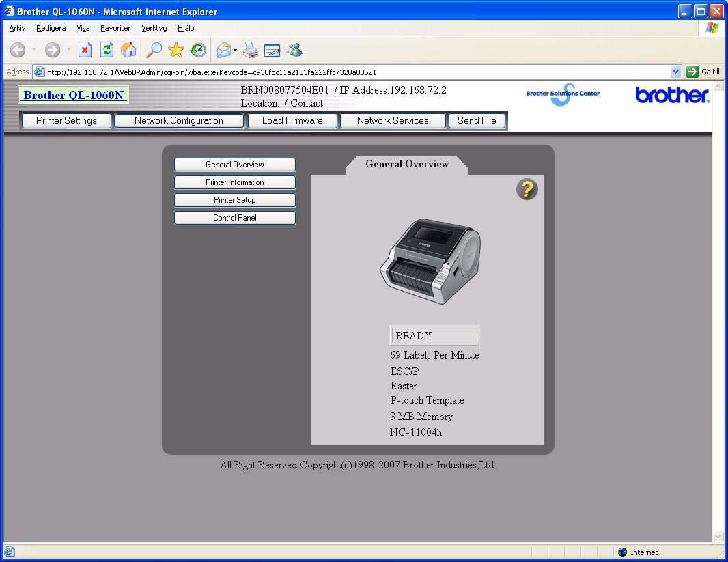Click the vertical scrollbar up arrow
This screenshot has height=562, width=728.
point(718,86)
